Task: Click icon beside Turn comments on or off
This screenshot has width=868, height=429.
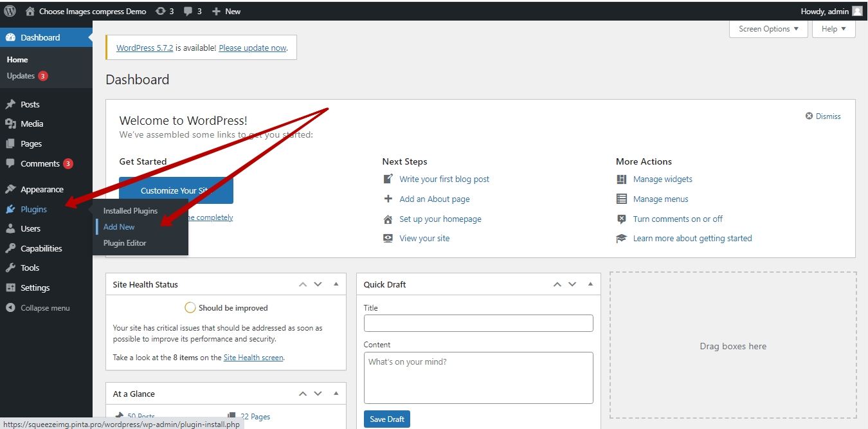Action: 621,219
